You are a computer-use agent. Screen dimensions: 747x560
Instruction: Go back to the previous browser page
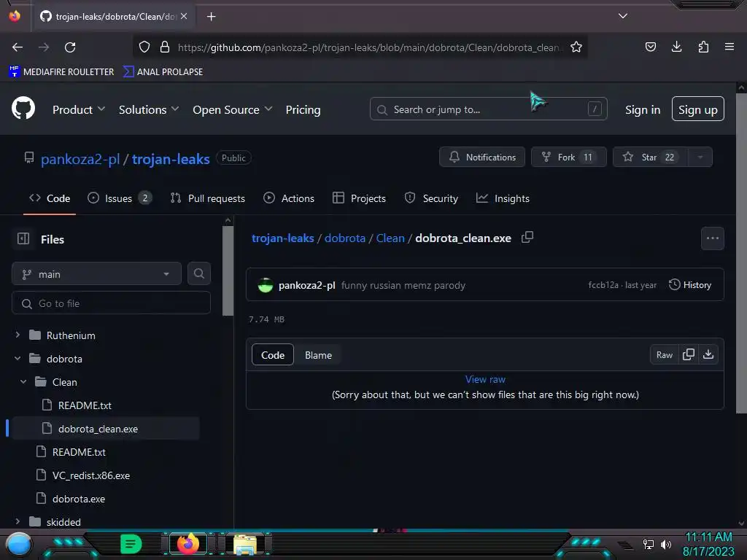click(18, 47)
